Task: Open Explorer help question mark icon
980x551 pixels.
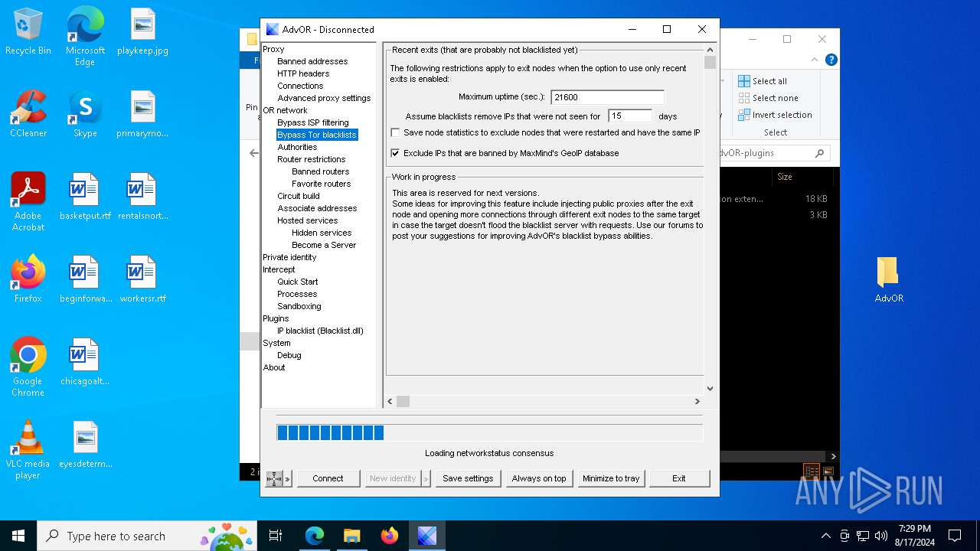Action: [x=831, y=60]
